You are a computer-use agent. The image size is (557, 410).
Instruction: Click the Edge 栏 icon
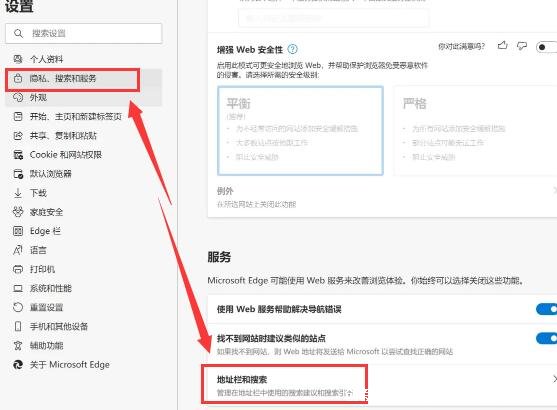pos(18,231)
